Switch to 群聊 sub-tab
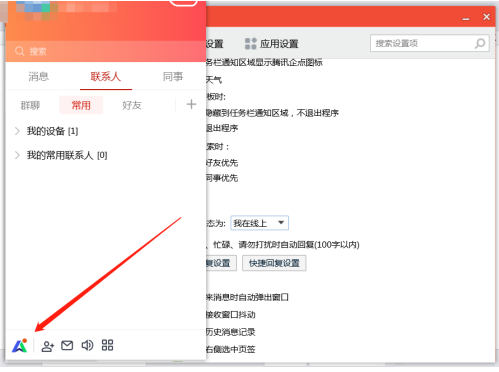Viewport: 499px width, 372px height. pyautogui.click(x=30, y=105)
